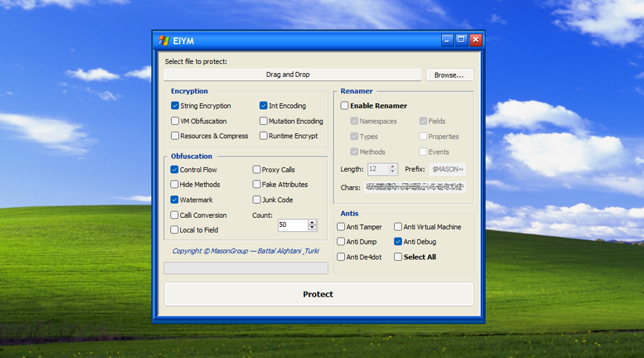Check Resources & Compress option

coord(175,135)
